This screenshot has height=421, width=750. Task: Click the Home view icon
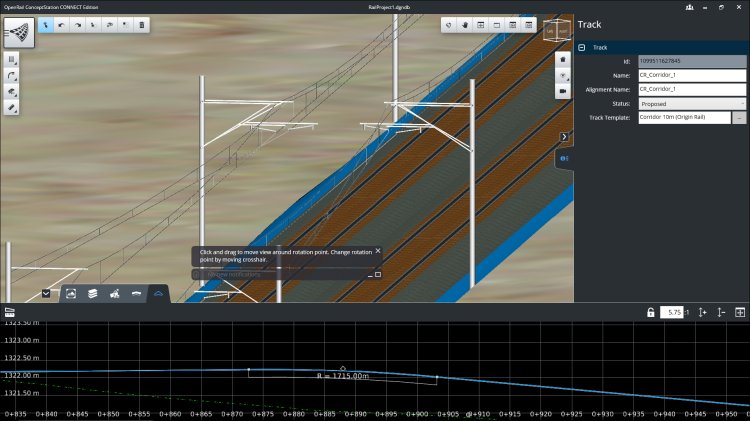tap(563, 58)
